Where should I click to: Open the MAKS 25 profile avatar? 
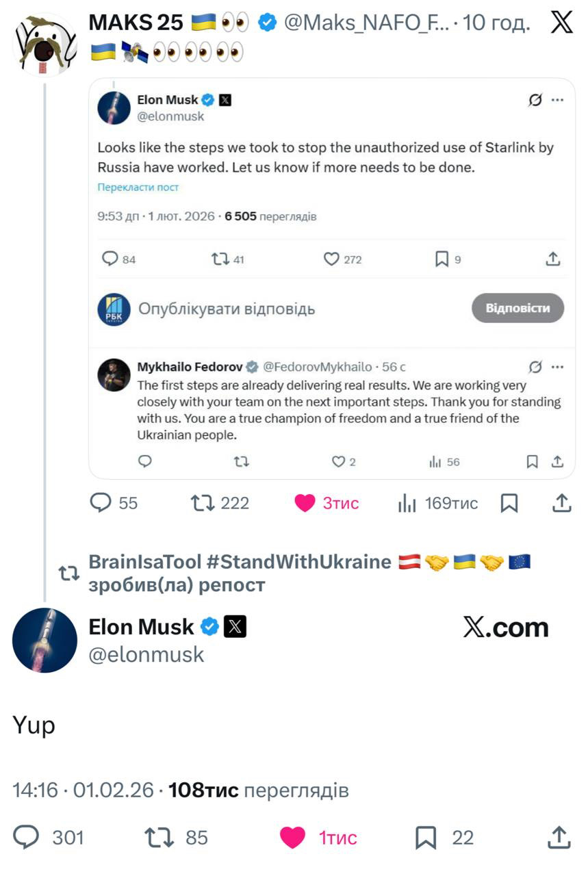pos(44,44)
